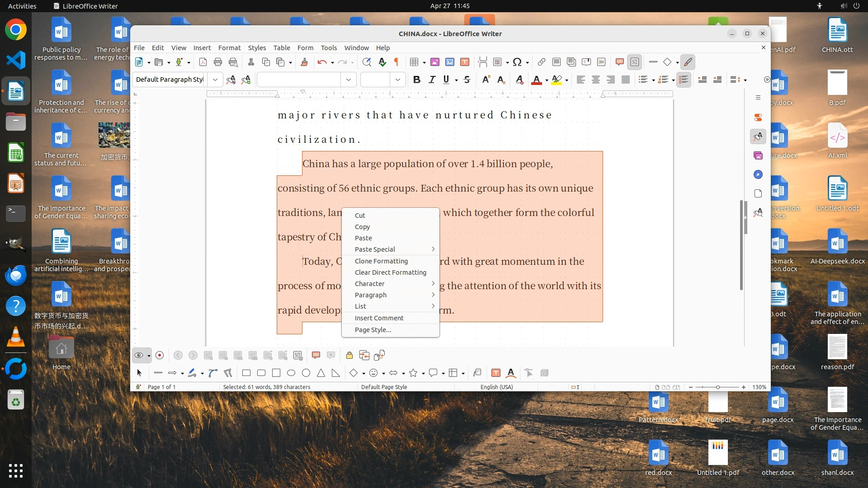
Task: Expand the Font Color dropdown arrow
Action: pos(547,80)
